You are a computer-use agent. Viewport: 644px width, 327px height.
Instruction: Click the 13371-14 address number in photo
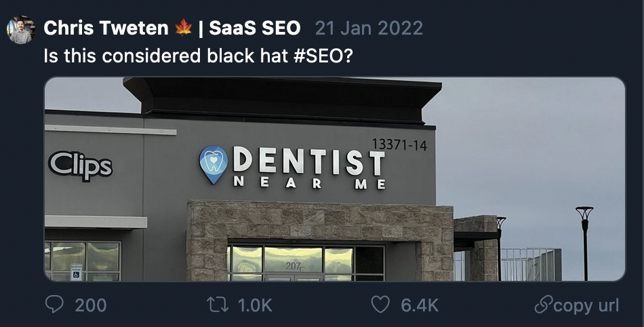(x=399, y=145)
